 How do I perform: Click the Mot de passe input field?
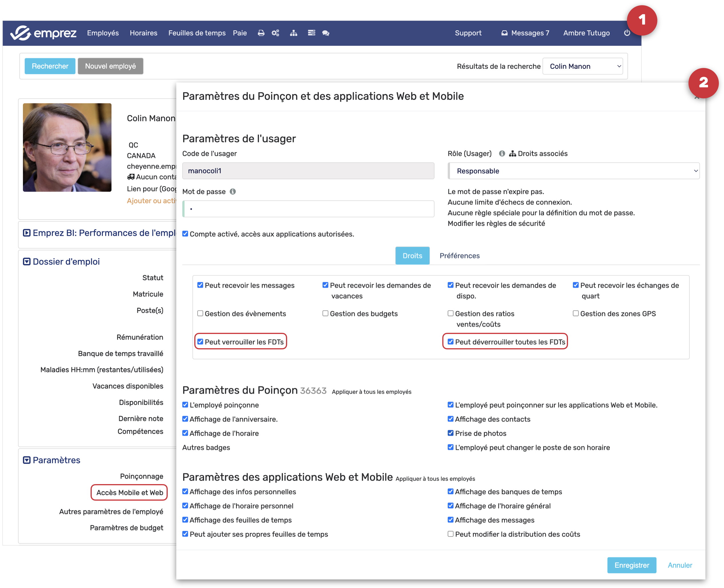point(308,209)
